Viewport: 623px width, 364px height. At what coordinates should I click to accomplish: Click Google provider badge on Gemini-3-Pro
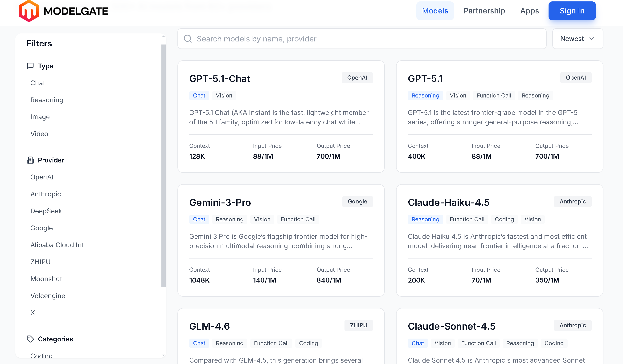click(357, 201)
